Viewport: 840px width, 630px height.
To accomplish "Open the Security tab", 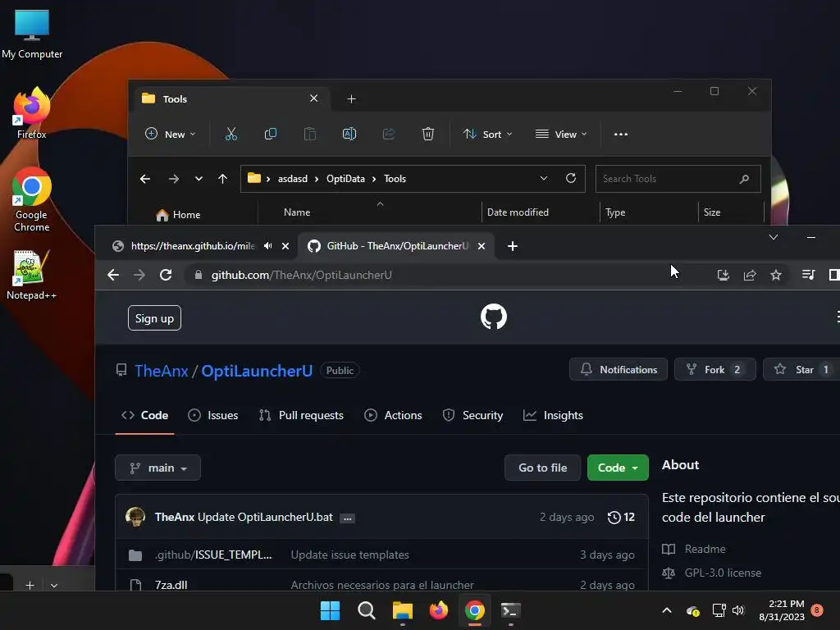I will 473,415.
